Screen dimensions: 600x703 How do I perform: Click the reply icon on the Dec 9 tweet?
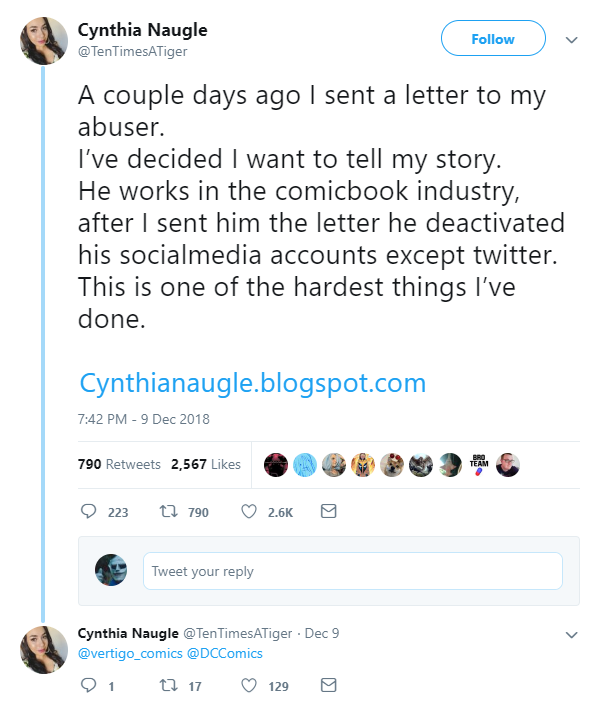pos(88,685)
